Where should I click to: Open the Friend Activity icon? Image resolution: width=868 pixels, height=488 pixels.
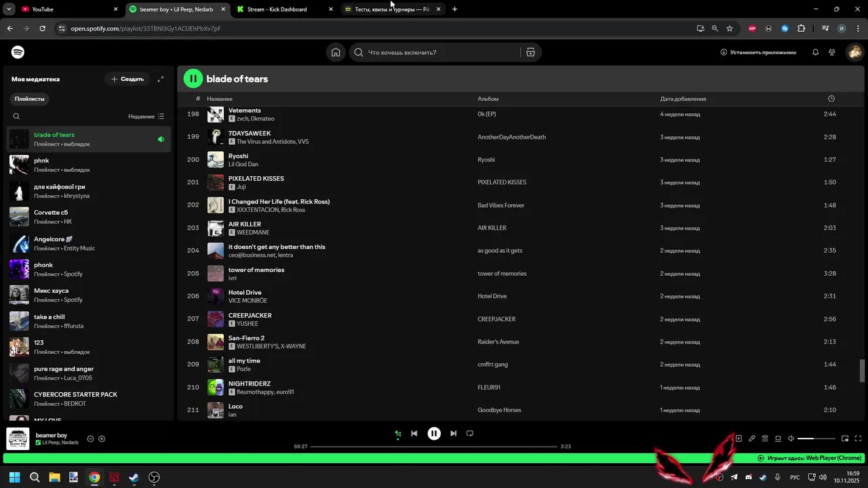click(832, 52)
